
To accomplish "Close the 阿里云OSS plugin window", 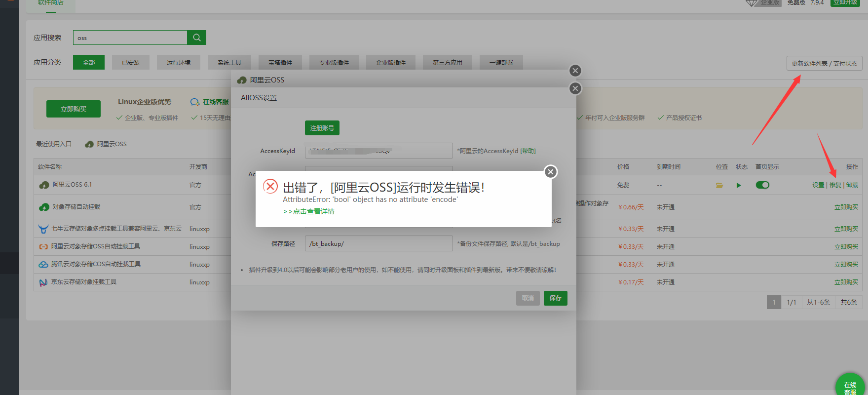I will (x=575, y=71).
